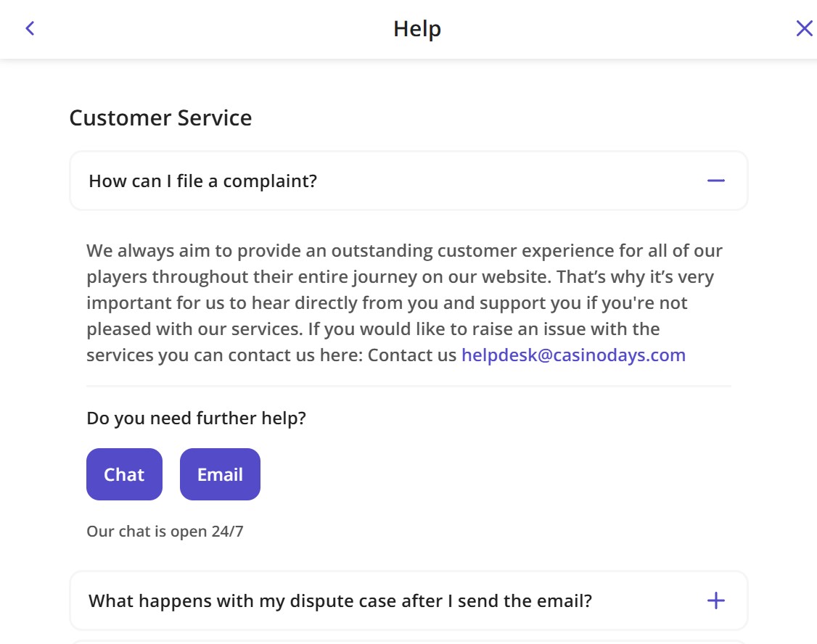Click the "Do you need further help?" prompt

196,418
